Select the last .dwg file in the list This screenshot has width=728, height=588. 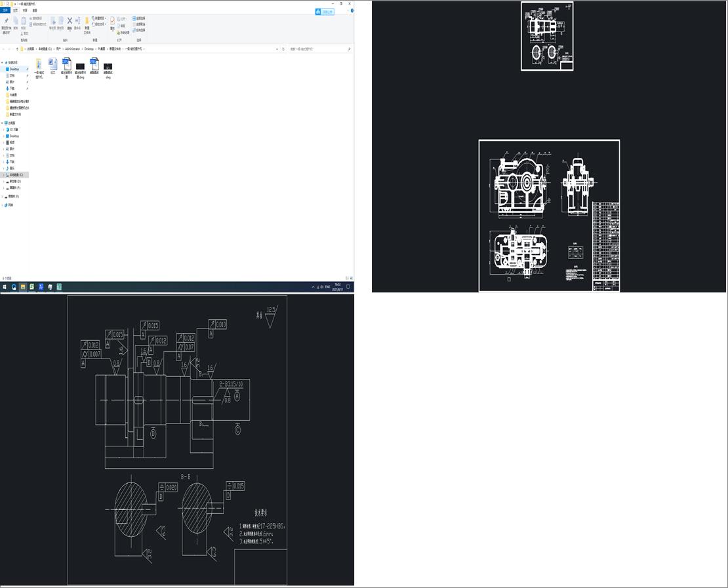tap(108, 69)
